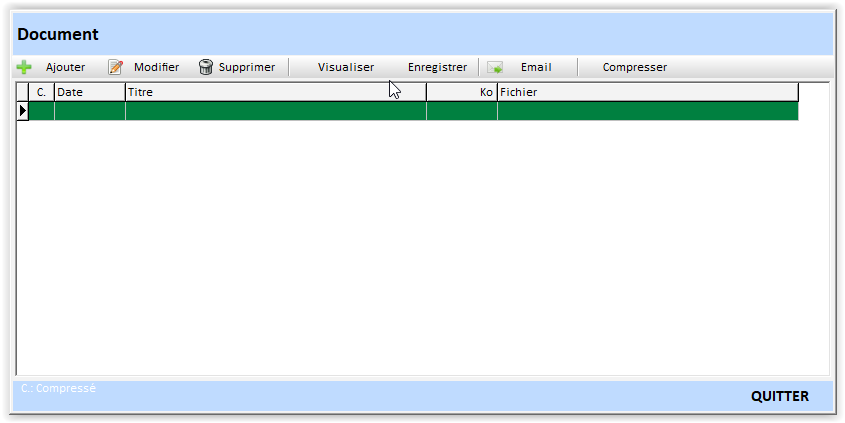This screenshot has width=845, height=423.
Task: Click the Modifier notepad pencil icon
Action: [x=116, y=67]
